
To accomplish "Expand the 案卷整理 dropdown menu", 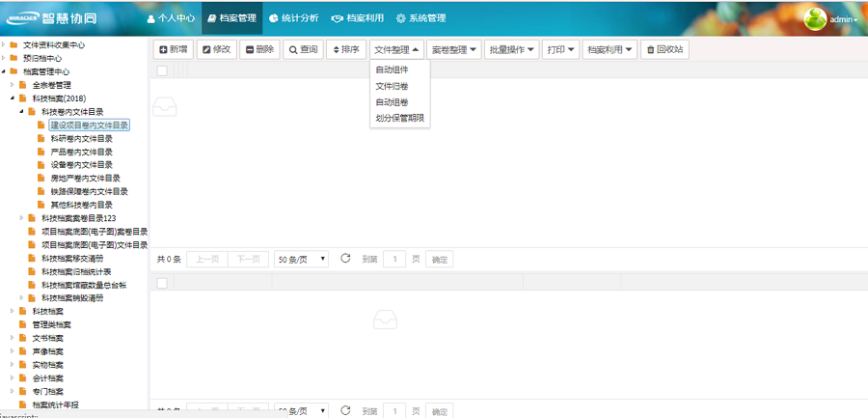I will point(454,49).
